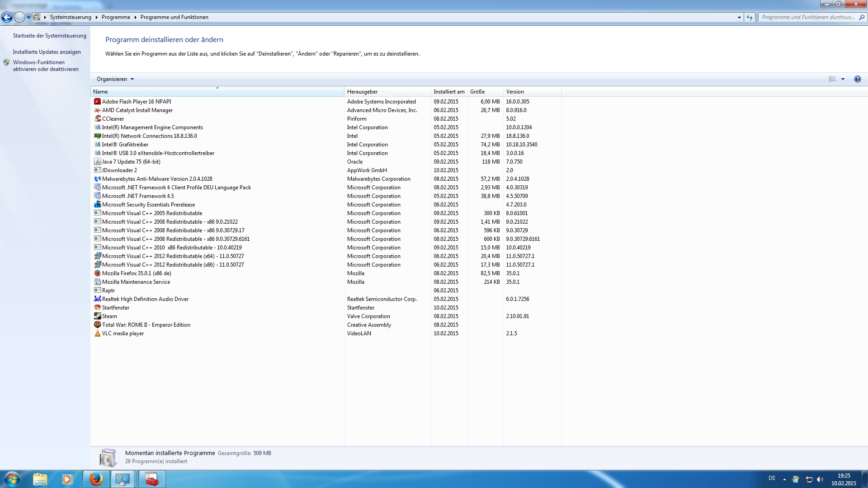Select the VLC media player cone icon
The width and height of the screenshot is (868, 488).
[97, 333]
